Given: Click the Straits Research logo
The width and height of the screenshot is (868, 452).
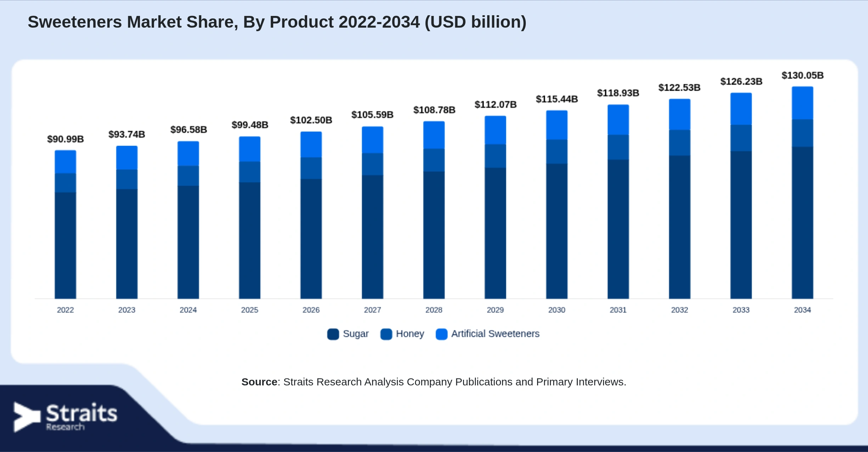Looking at the screenshot, I should 66,417.
